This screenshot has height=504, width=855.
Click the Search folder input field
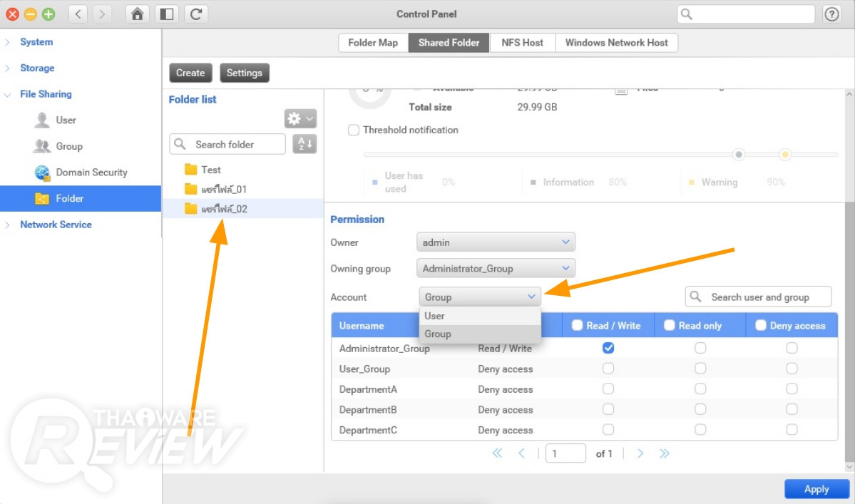pos(227,145)
